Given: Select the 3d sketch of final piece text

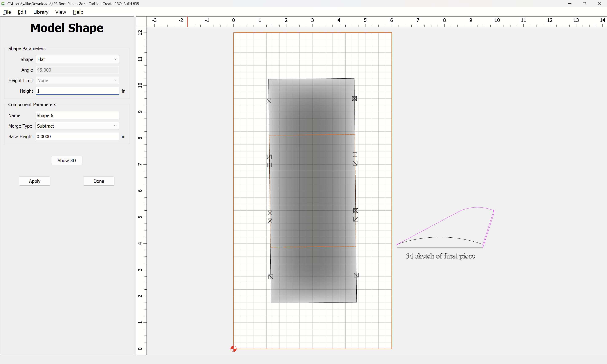Looking at the screenshot, I should click(x=440, y=256).
